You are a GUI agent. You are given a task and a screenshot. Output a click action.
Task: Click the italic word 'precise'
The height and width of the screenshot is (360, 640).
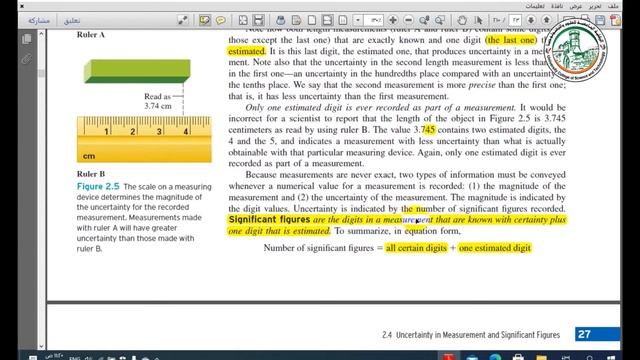(482, 85)
